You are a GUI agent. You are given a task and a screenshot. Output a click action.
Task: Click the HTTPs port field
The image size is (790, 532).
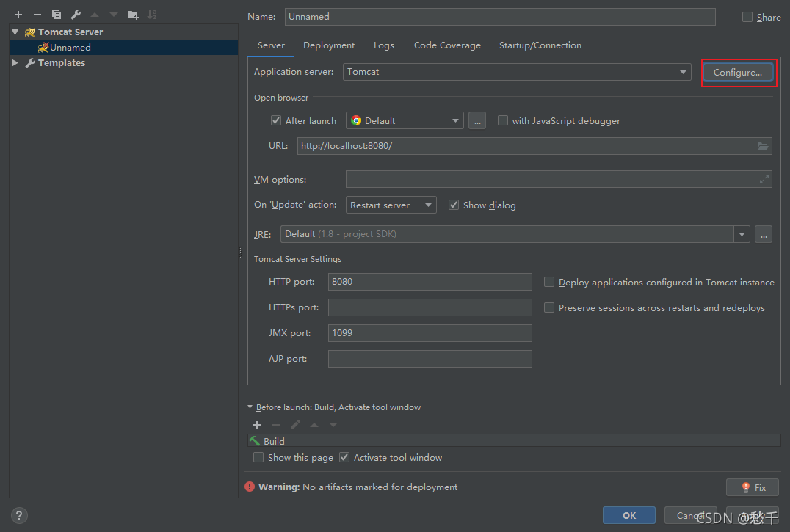pos(430,307)
